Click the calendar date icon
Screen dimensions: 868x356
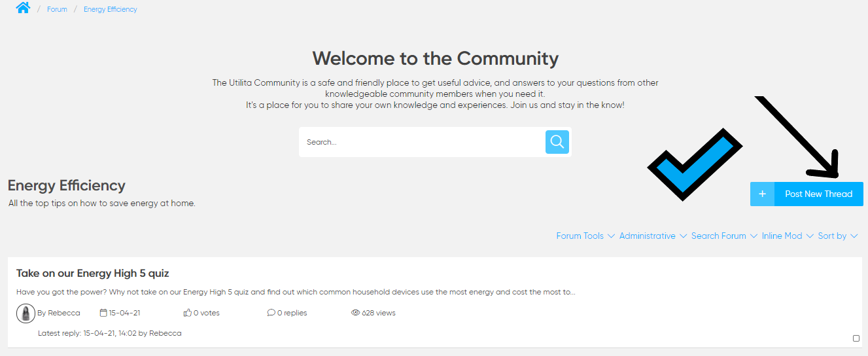(x=103, y=313)
